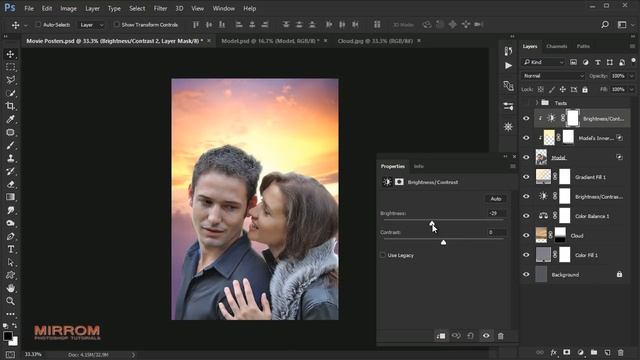The width and height of the screenshot is (640, 360).
Task: Select the Cloud layer mask thumbnail
Action: [x=560, y=235]
